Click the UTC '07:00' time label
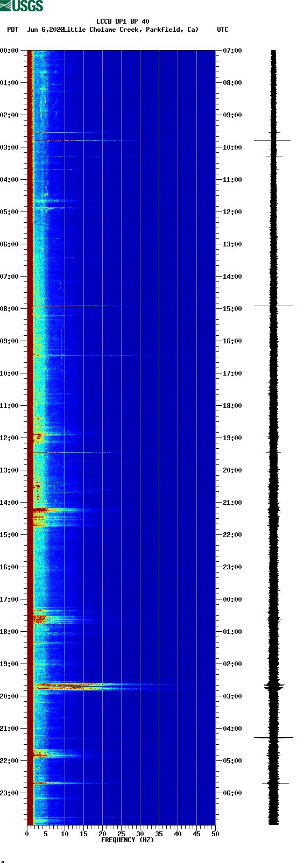The image size is (297, 868). (232, 51)
